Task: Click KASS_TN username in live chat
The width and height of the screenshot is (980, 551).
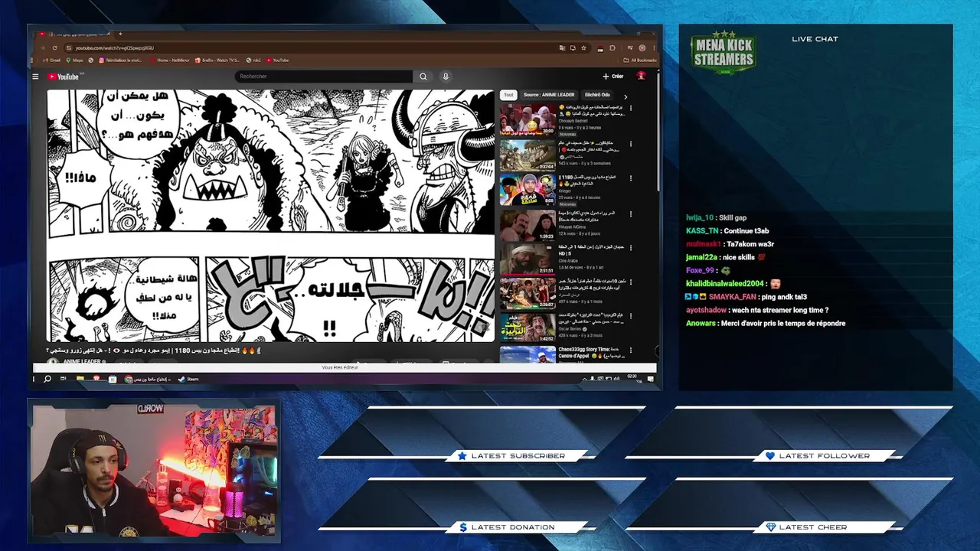Action: (x=702, y=231)
